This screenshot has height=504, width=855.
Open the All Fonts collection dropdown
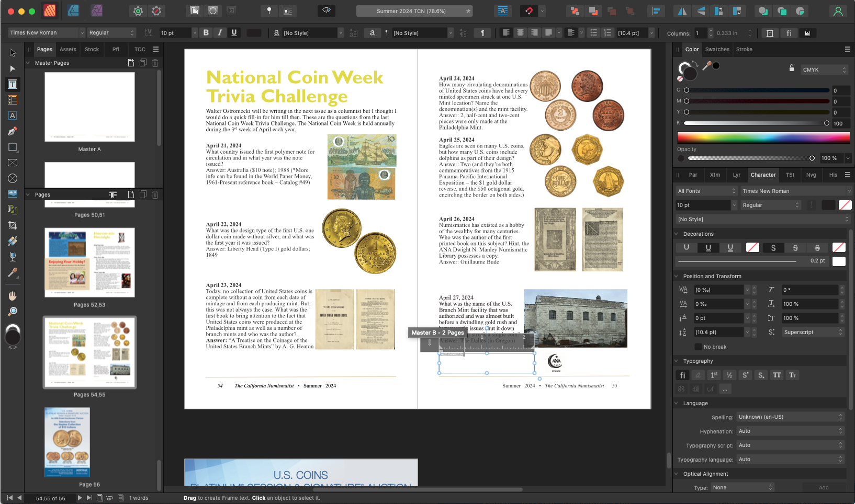[706, 191]
